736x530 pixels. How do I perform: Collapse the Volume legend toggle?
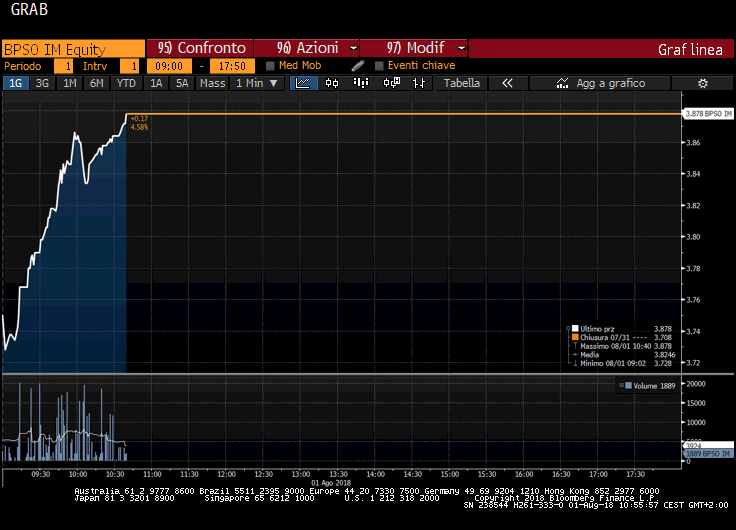coord(623,384)
